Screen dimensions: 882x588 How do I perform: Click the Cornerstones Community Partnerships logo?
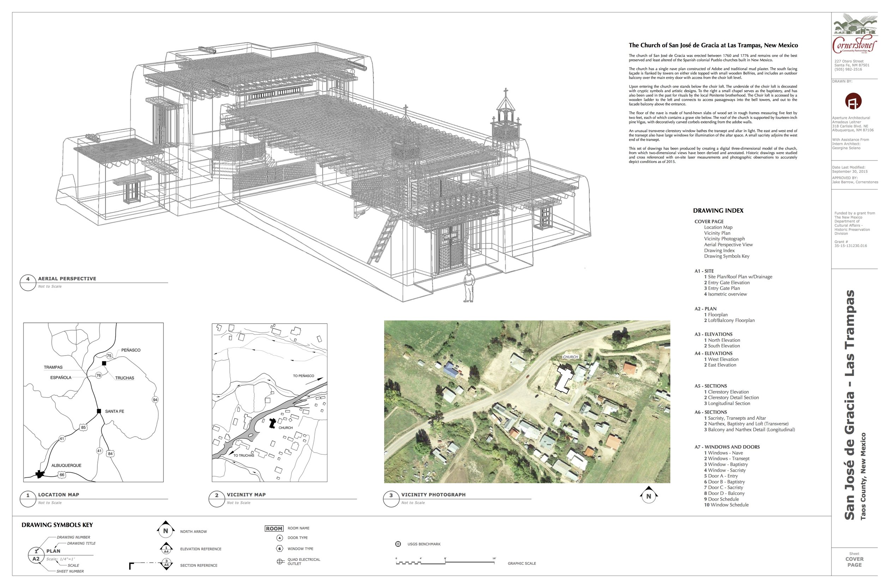(x=854, y=34)
